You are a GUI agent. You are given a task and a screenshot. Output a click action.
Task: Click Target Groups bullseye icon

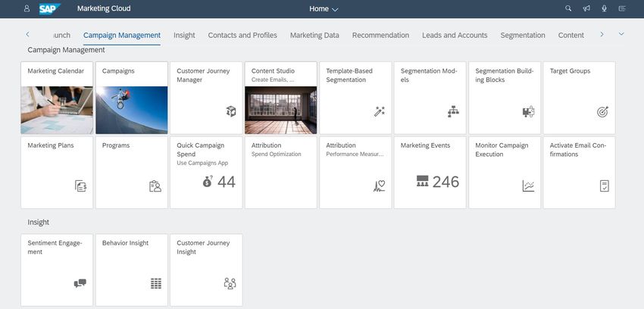pyautogui.click(x=602, y=111)
